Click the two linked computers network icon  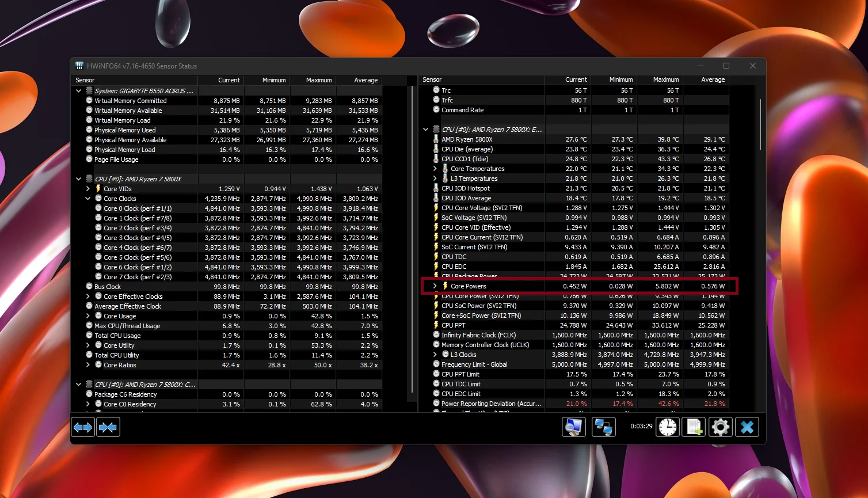pos(603,427)
